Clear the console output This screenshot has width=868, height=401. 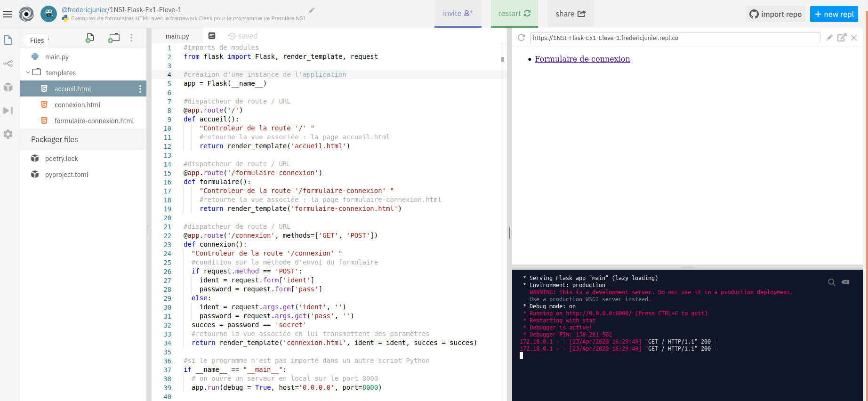coord(845,282)
